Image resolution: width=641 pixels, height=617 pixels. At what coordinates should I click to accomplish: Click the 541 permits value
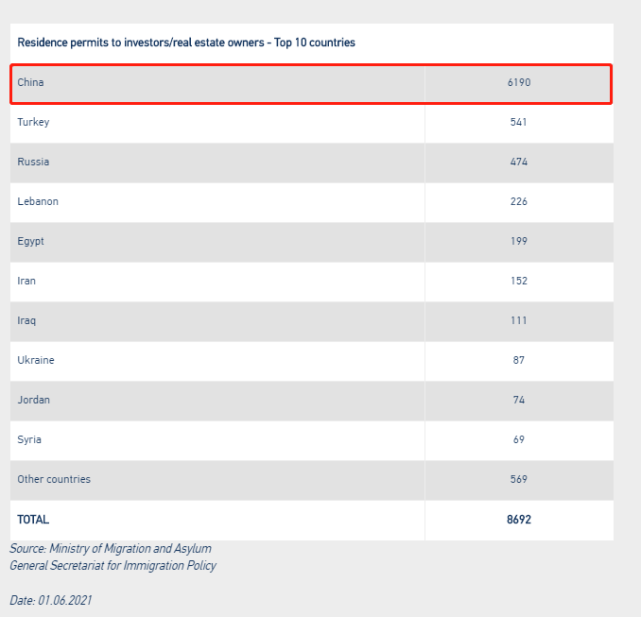click(x=518, y=122)
